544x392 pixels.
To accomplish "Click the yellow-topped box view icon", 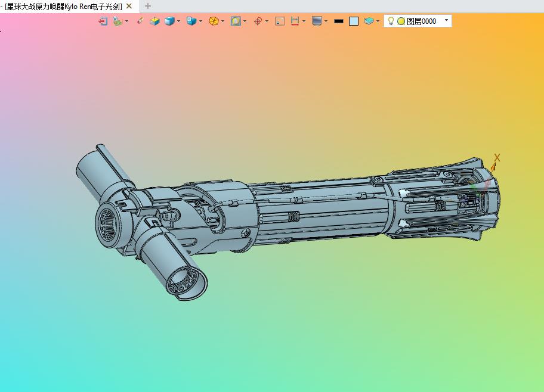I will coord(154,21).
